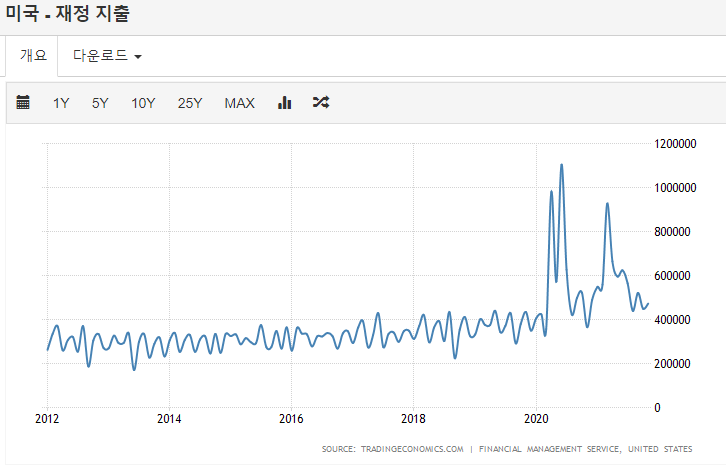Screen dimensions: 726x469
Task: Open the calendar date range picker
Action: (23, 102)
